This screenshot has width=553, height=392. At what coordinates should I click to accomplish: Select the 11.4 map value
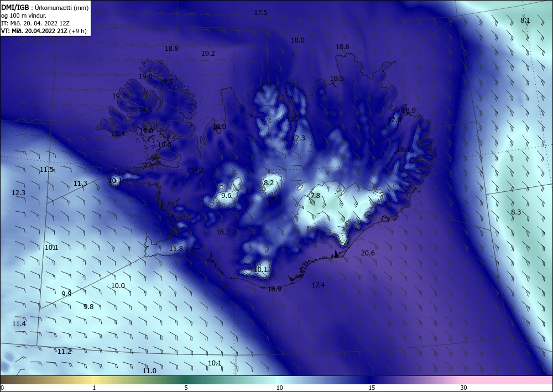(x=19, y=324)
